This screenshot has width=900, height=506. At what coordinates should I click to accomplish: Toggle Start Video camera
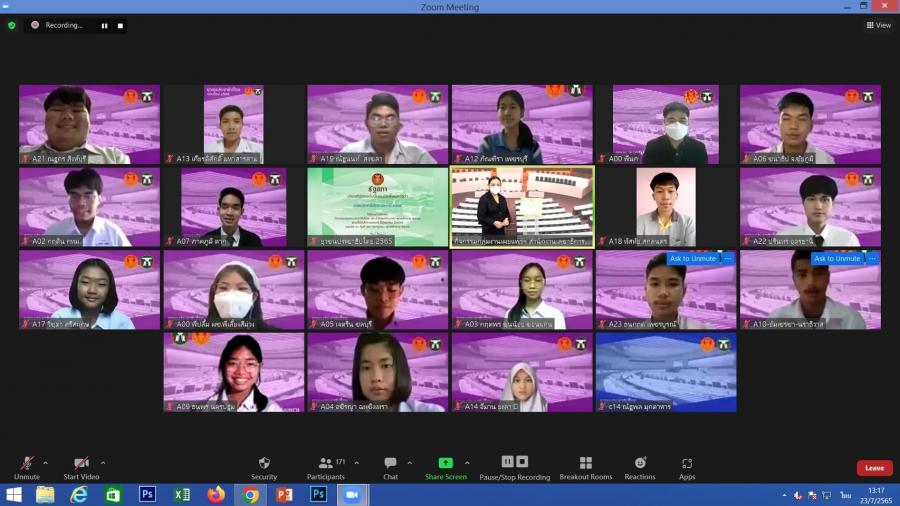tap(82, 467)
